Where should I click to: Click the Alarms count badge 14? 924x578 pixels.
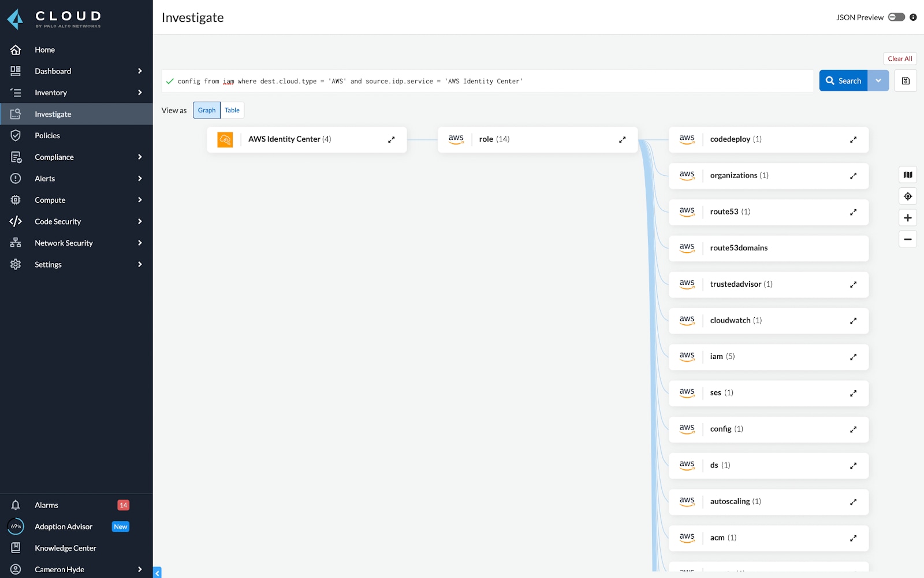(124, 505)
